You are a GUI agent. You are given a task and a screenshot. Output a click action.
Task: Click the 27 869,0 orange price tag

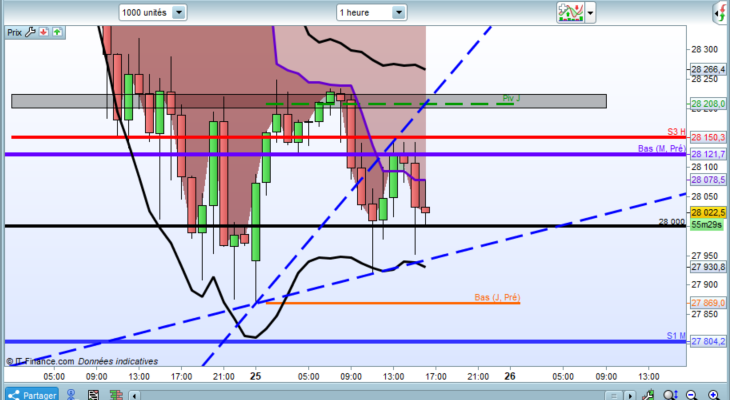pyautogui.click(x=708, y=303)
